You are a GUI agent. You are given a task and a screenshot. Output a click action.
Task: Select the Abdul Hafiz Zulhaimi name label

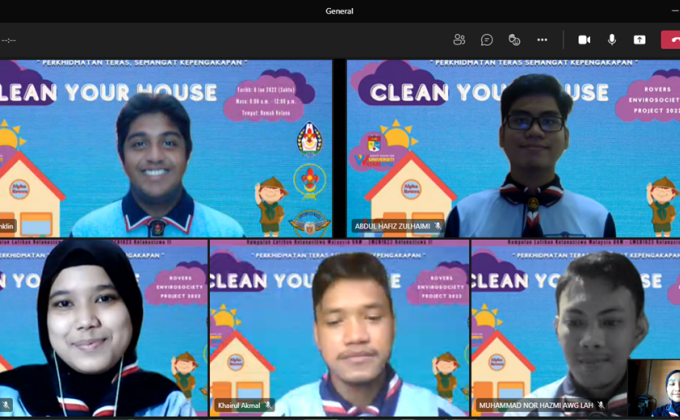(x=392, y=227)
